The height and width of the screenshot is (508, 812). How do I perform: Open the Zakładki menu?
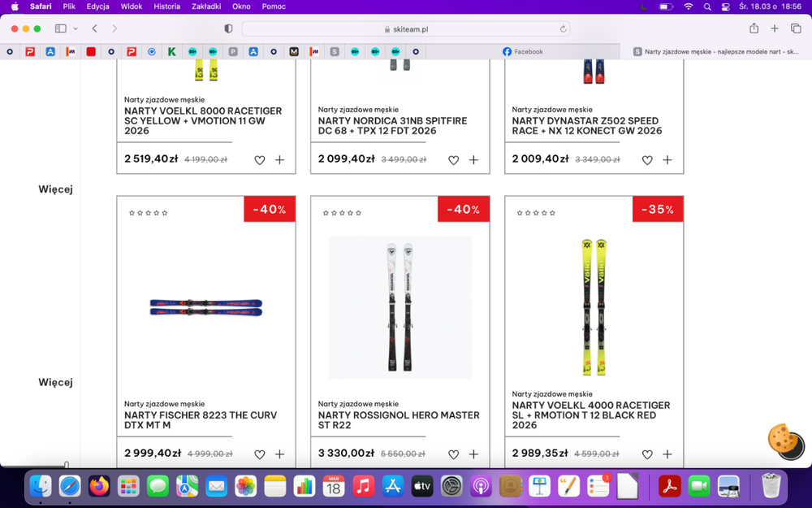(206, 7)
